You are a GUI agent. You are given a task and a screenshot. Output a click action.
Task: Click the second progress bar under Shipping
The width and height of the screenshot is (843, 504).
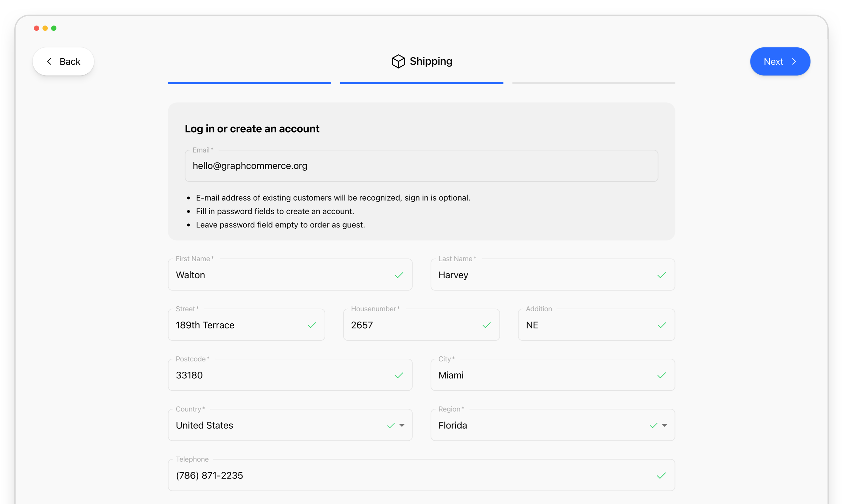tap(421, 83)
